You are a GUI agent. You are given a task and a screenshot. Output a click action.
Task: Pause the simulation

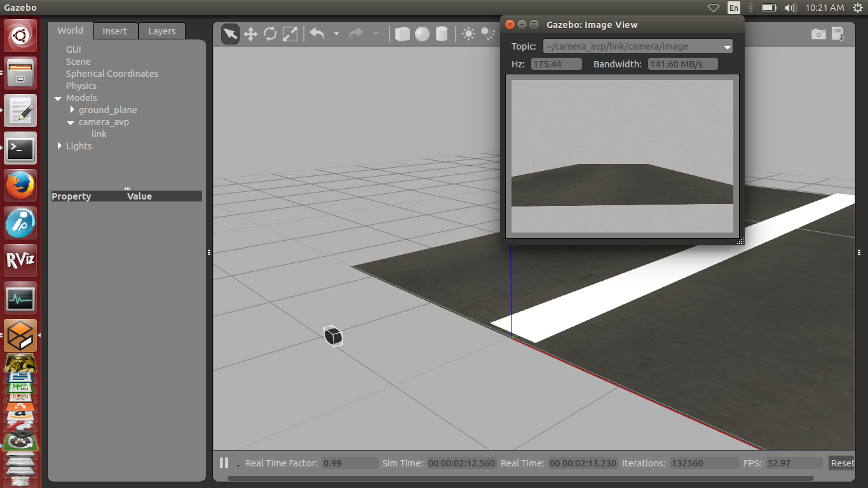(x=224, y=463)
